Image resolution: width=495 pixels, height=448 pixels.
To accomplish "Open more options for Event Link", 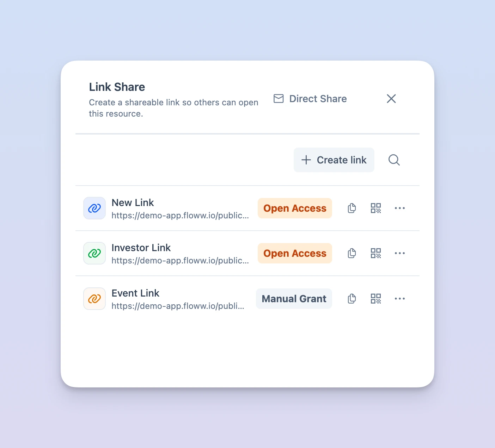I will (x=400, y=299).
